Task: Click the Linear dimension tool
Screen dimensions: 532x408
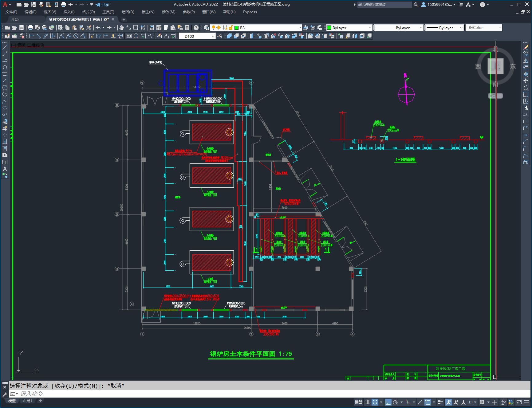Action: pyautogui.click(x=32, y=36)
